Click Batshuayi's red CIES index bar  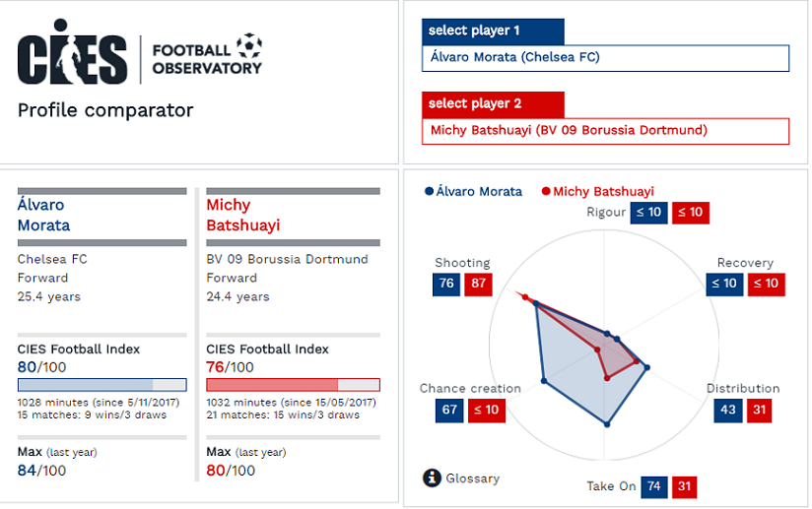[x=293, y=385]
